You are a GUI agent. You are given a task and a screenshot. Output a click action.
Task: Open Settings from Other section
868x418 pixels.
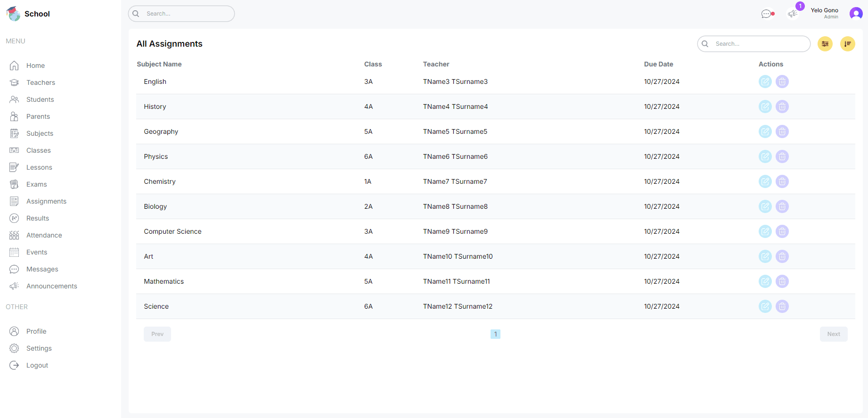39,348
